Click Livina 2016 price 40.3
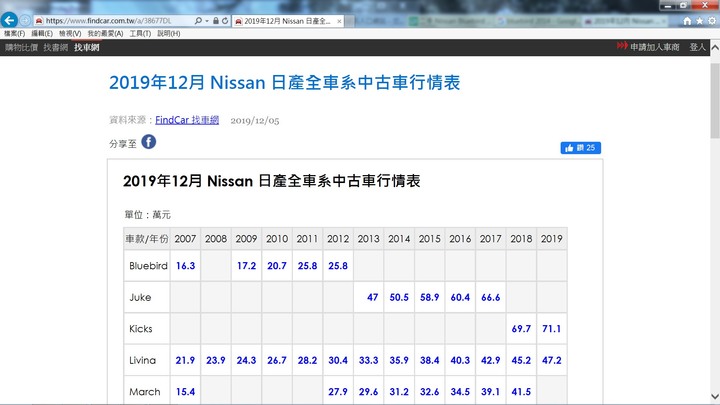Image resolution: width=720 pixels, height=405 pixels. pos(460,360)
